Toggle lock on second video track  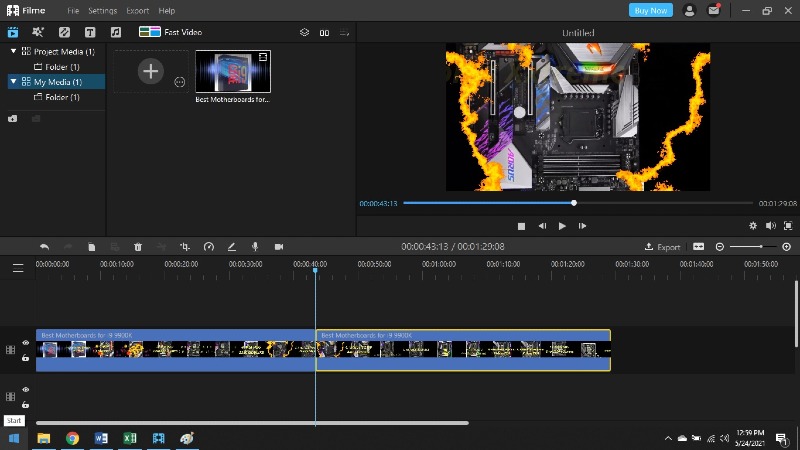(26, 405)
